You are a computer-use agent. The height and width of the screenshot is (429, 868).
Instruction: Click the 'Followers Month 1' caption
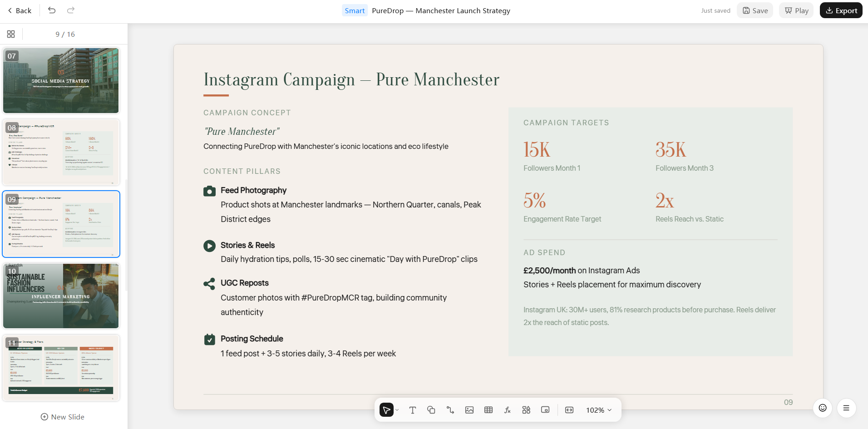pos(552,168)
